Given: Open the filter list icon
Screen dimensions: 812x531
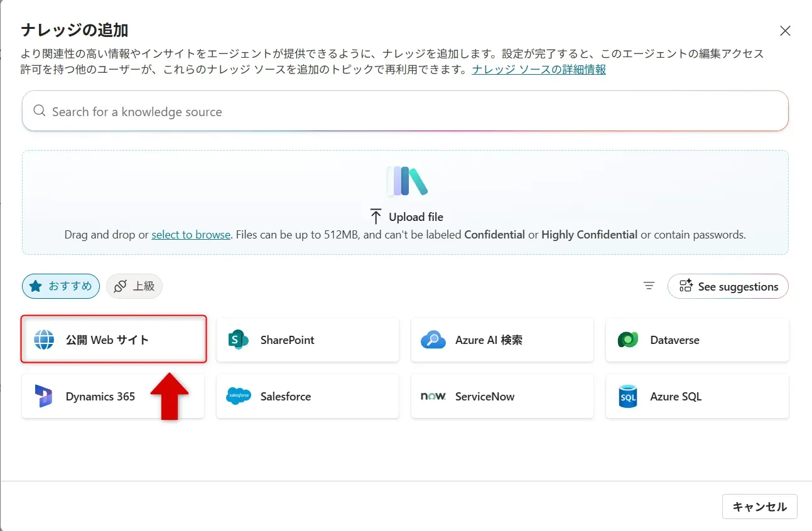Looking at the screenshot, I should click(649, 286).
